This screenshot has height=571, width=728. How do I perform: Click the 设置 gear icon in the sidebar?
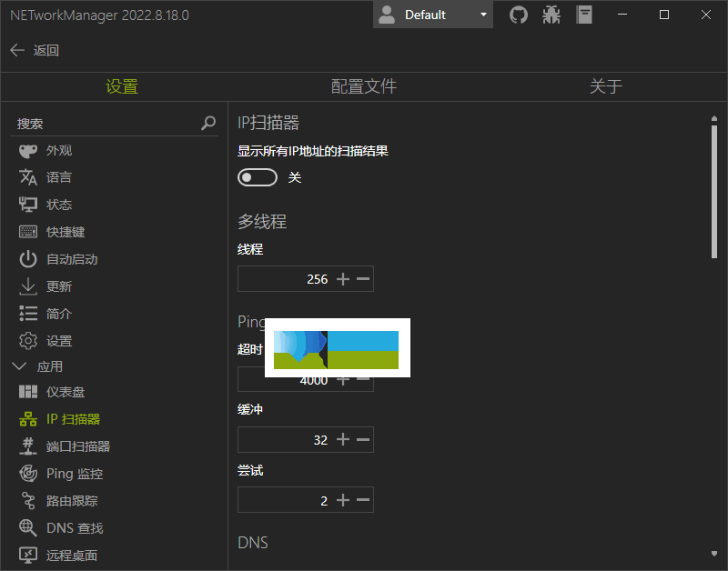click(28, 341)
